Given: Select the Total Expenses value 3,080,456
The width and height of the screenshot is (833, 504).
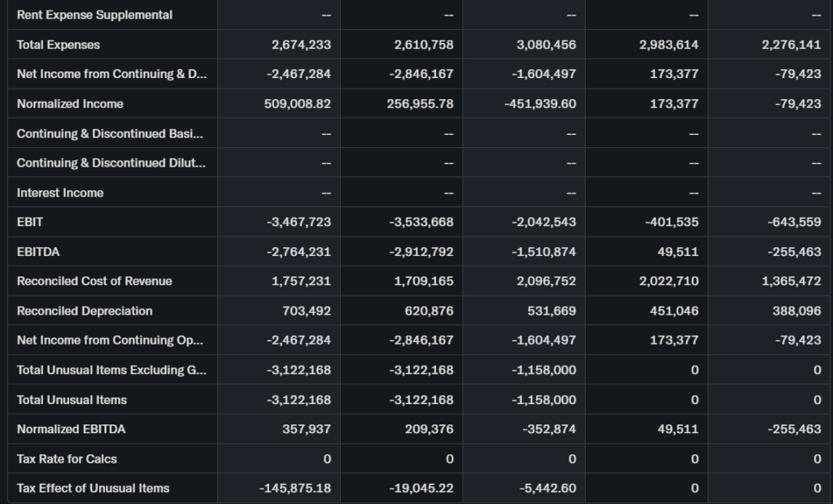Looking at the screenshot, I should (x=546, y=45).
